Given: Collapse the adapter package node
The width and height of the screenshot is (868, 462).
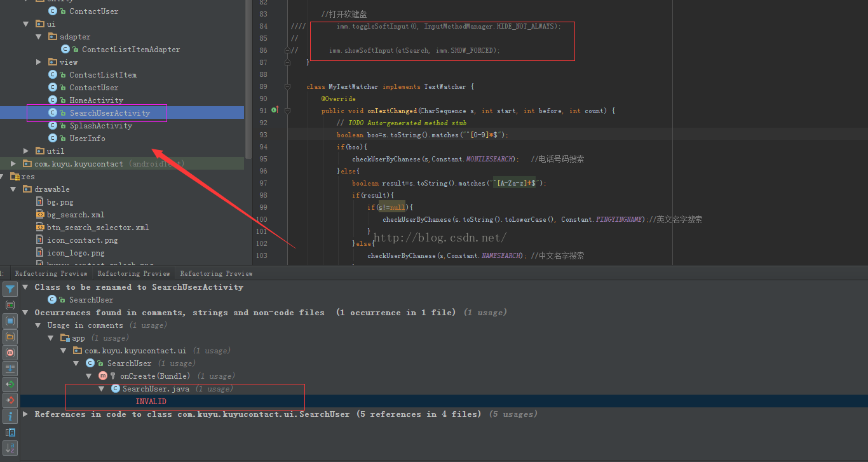Looking at the screenshot, I should coord(39,37).
